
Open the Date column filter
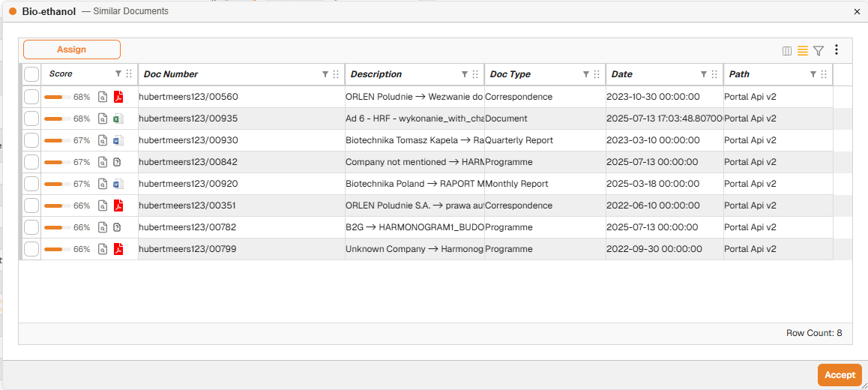tap(704, 73)
